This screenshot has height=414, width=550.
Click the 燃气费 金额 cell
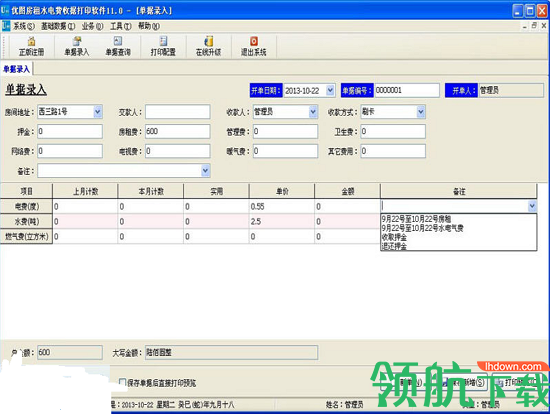347,236
